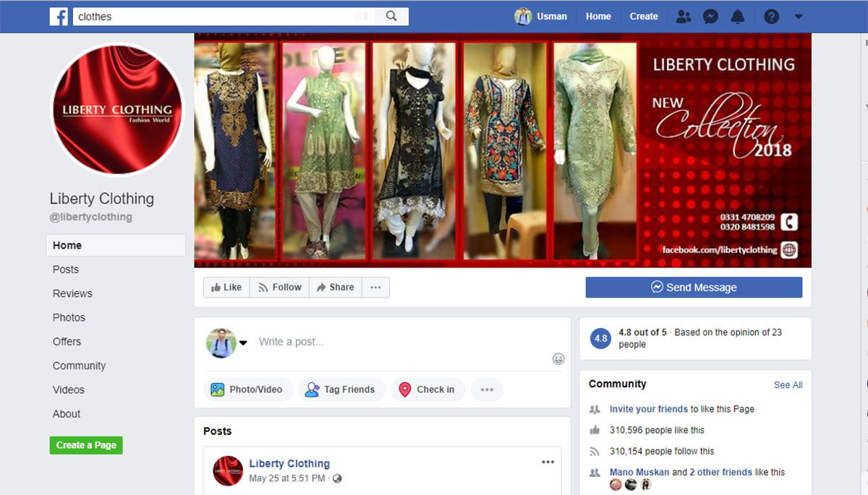Open the Offers section in sidebar
This screenshot has height=495, width=868.
point(67,341)
